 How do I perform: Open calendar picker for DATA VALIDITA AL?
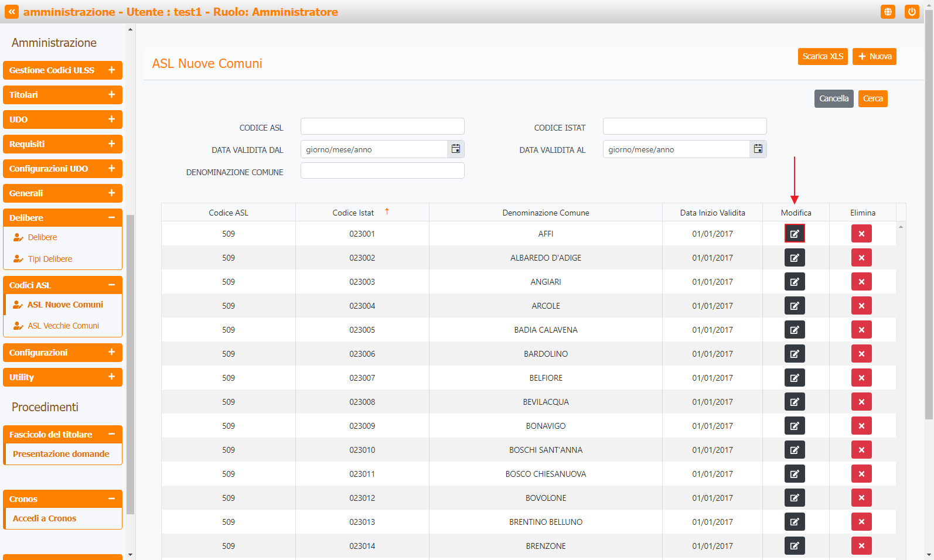click(x=758, y=149)
